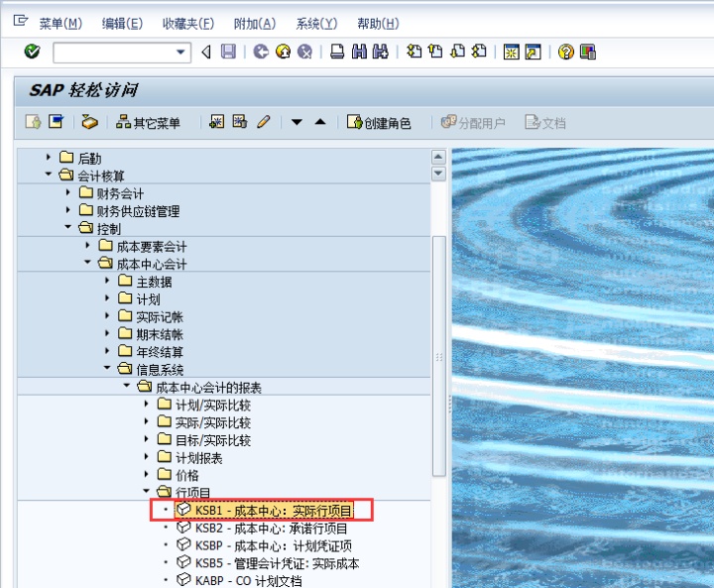This screenshot has width=714, height=588.
Task: Expand the 财务会计 folder
Action: click(x=67, y=192)
